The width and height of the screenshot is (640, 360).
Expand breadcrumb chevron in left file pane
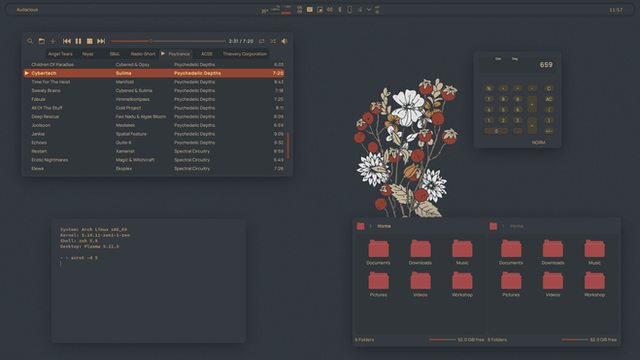point(371,226)
